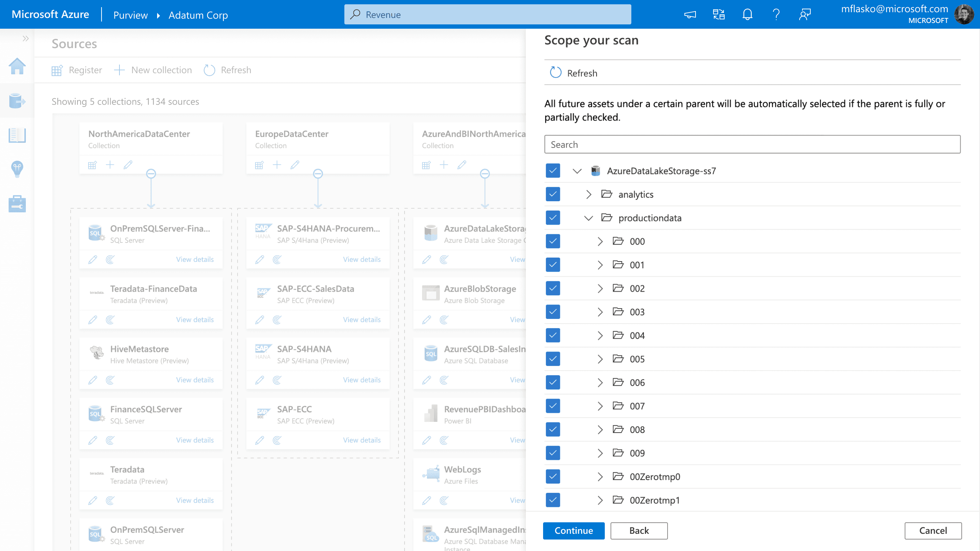
Task: Uncheck the analytics folder checkbox
Action: [553, 194]
